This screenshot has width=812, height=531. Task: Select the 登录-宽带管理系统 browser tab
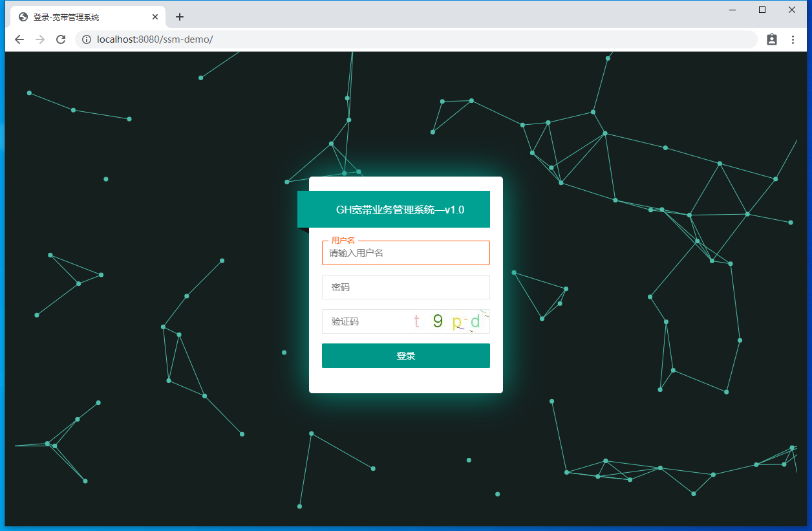pyautogui.click(x=88, y=17)
